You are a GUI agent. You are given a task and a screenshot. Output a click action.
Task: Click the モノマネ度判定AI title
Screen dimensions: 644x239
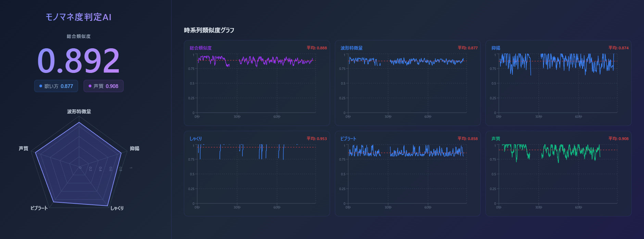(78, 17)
